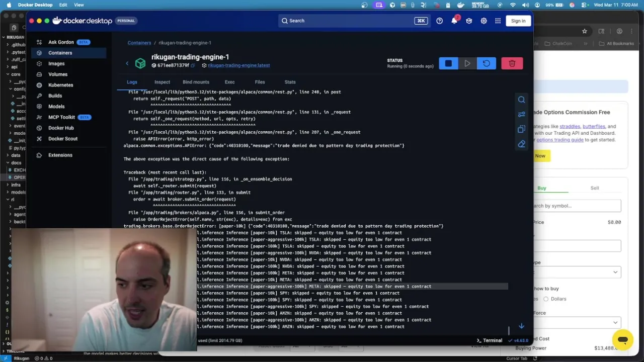Image resolution: width=644 pixels, height=362 pixels.
Task: Open the Models section
Action: (x=56, y=107)
